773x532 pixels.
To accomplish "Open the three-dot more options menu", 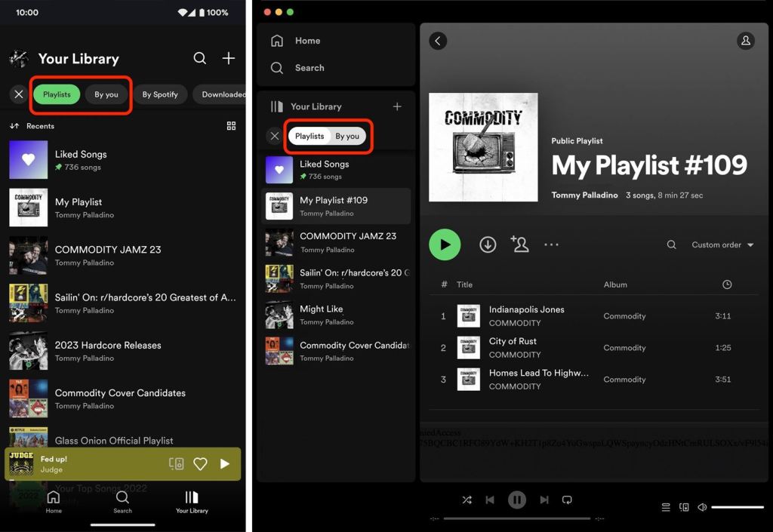I will [552, 244].
